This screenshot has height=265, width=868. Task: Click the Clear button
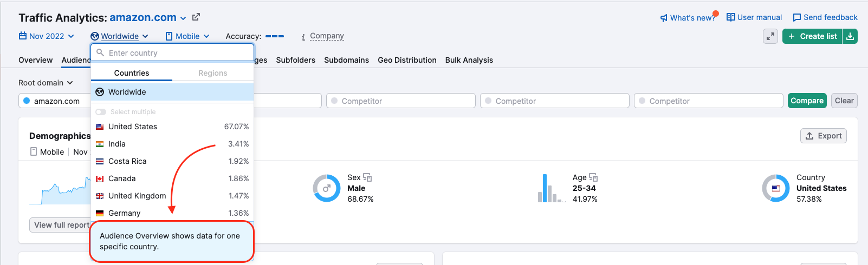click(844, 101)
